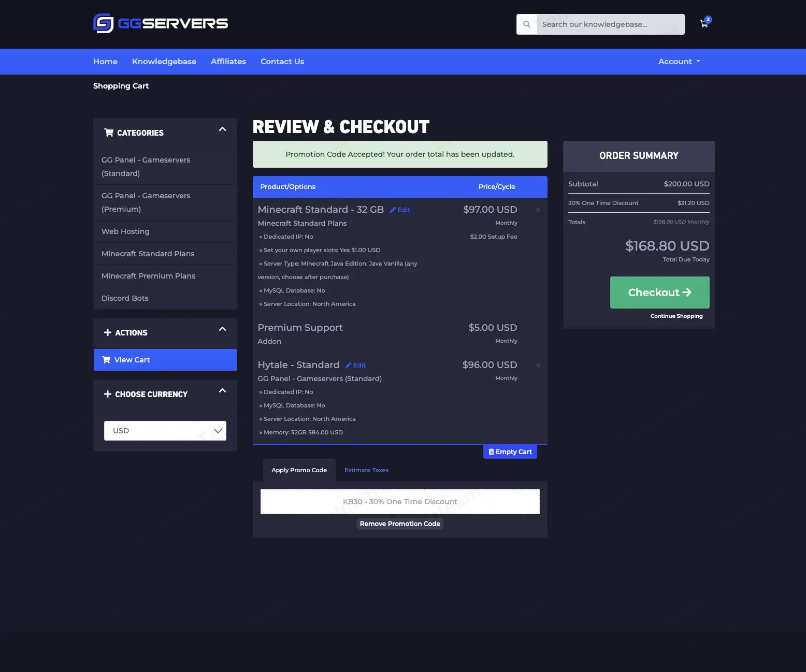This screenshot has height=672, width=806.
Task: Click Continue Shopping link
Action: point(677,316)
